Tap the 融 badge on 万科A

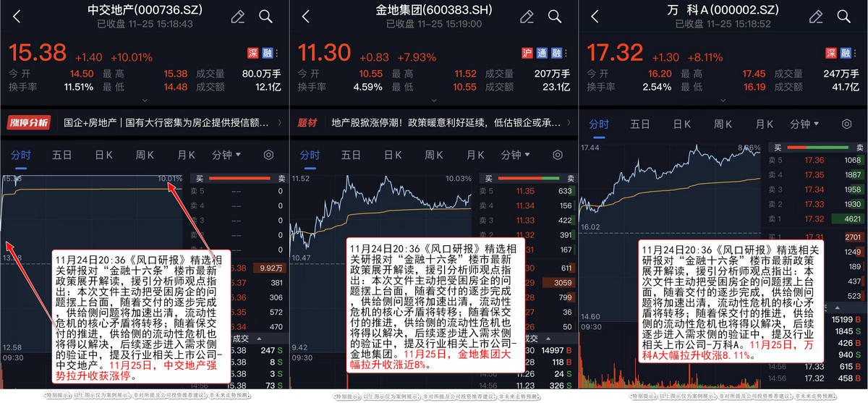(846, 53)
